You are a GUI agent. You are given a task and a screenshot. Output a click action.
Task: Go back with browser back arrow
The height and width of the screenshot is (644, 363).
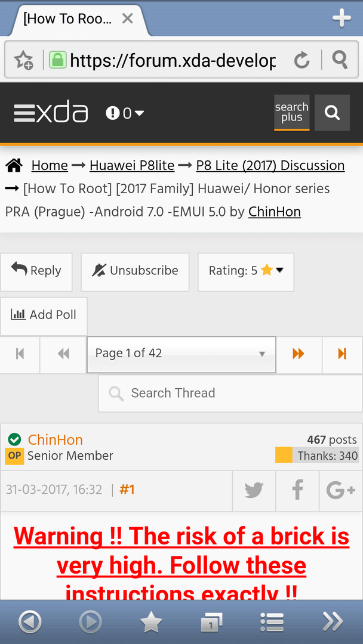pos(30,622)
